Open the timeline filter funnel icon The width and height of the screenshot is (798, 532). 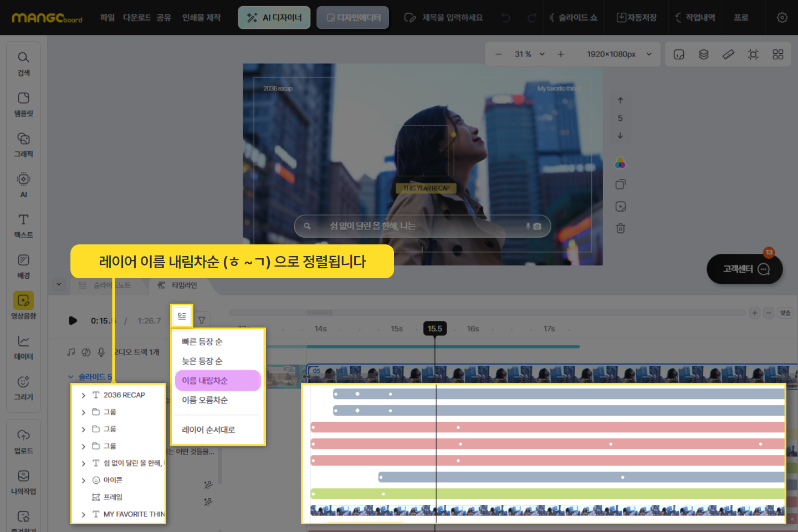pyautogui.click(x=202, y=320)
